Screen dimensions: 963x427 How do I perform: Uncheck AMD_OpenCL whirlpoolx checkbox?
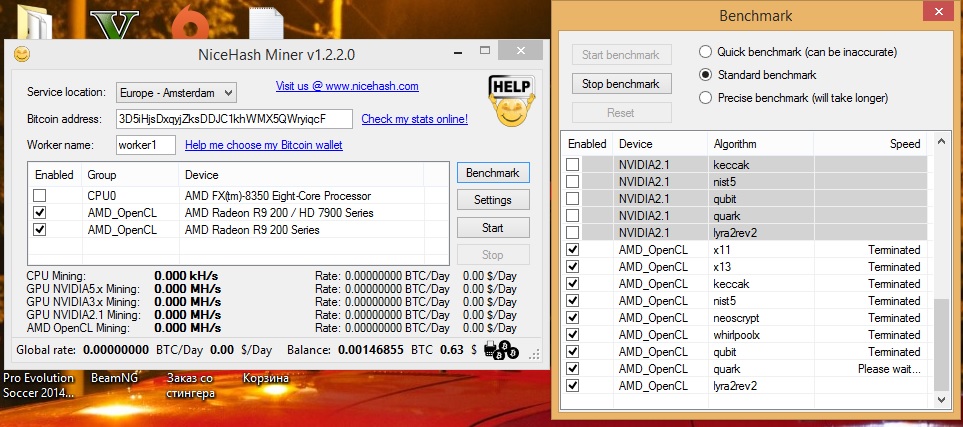[x=572, y=335]
